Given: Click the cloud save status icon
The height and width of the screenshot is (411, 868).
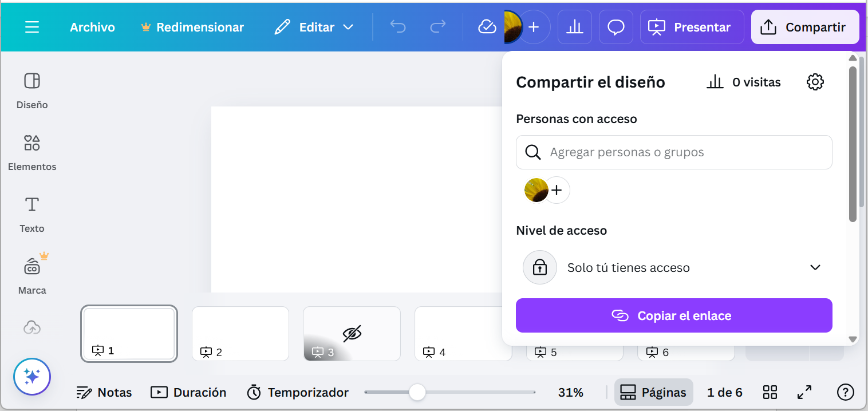Looking at the screenshot, I should coord(487,27).
